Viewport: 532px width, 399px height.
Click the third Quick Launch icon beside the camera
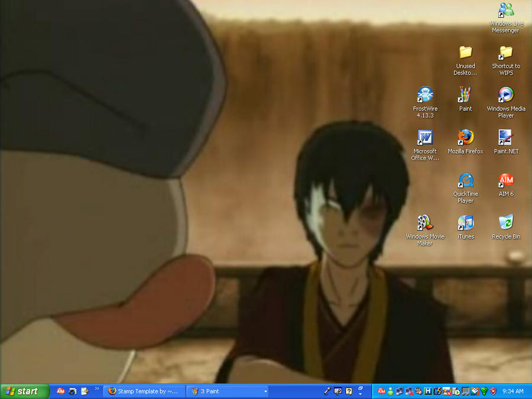point(85,391)
